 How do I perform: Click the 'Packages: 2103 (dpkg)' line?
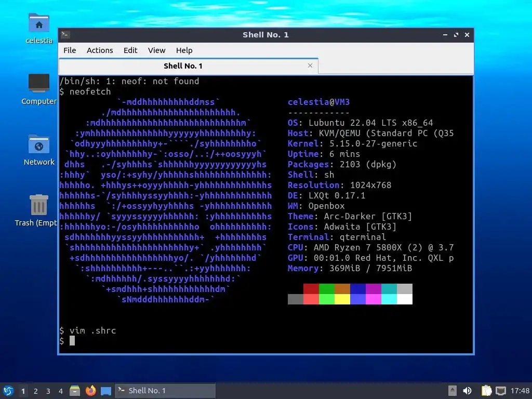[x=342, y=165]
